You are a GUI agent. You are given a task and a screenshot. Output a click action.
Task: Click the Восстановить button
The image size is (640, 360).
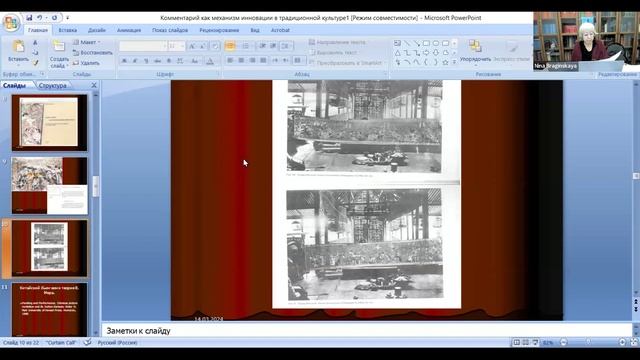(92, 53)
